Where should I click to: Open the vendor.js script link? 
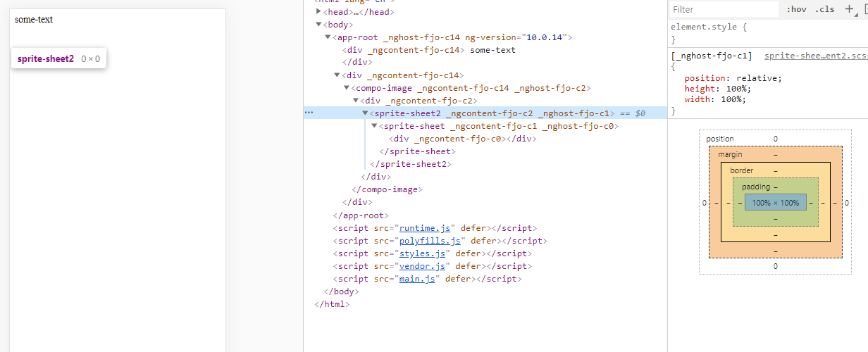pos(422,266)
